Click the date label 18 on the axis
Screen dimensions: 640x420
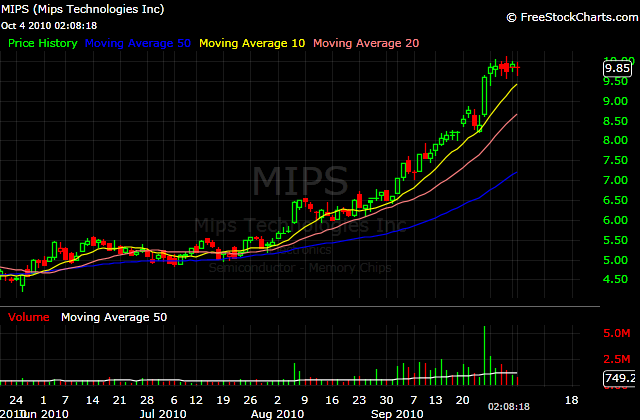tap(571, 400)
